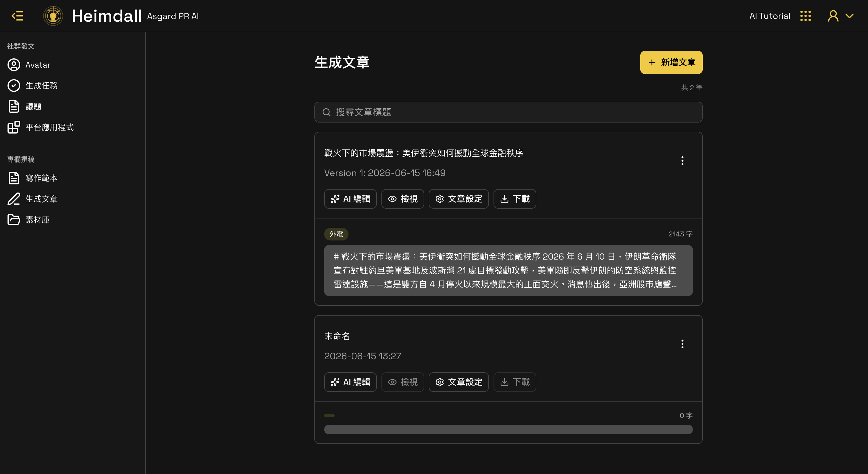Click the 外電 tag badge
This screenshot has width=868, height=474.
tap(336, 234)
